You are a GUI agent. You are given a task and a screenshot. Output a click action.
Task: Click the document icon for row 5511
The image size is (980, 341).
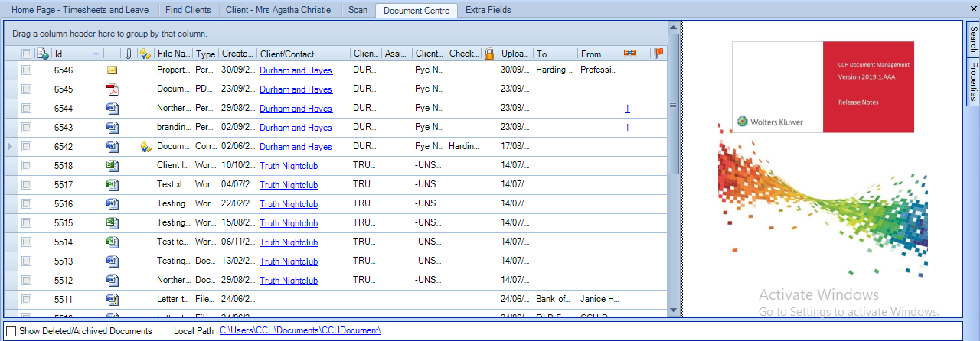(x=112, y=299)
